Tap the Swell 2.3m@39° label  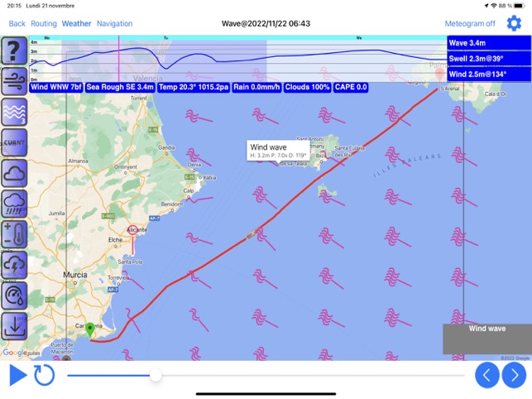(x=489, y=59)
